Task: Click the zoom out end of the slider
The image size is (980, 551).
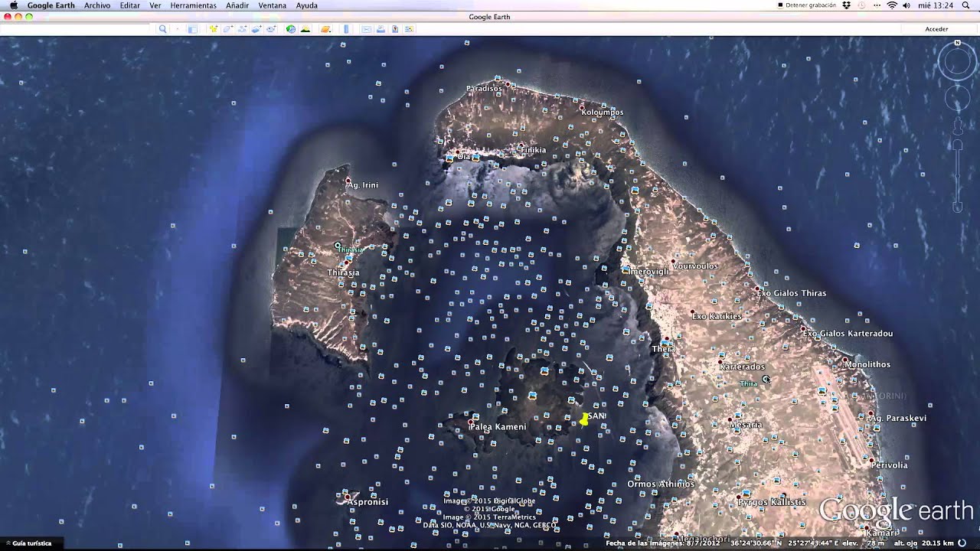Action: pyautogui.click(x=958, y=207)
